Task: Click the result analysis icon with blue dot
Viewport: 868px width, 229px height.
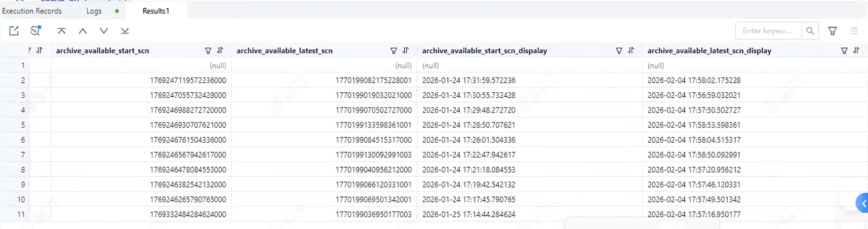Action: (x=35, y=31)
